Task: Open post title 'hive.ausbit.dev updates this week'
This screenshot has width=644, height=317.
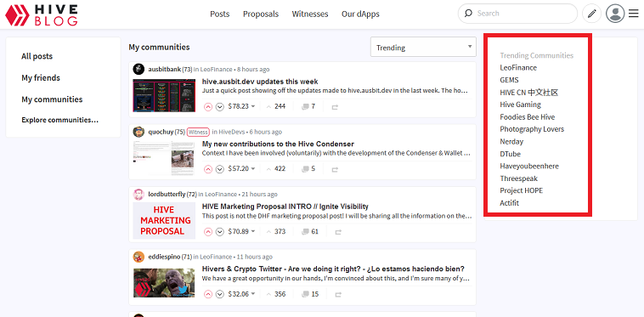Action: tap(260, 82)
